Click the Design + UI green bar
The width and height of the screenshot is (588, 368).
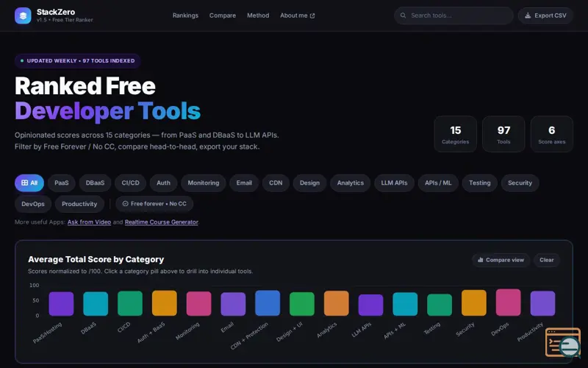tap(302, 304)
